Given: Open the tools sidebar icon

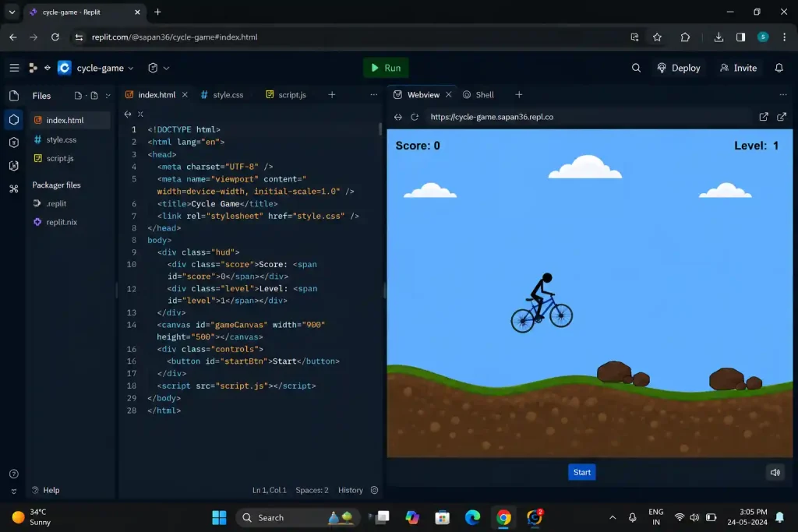Looking at the screenshot, I should [14, 188].
